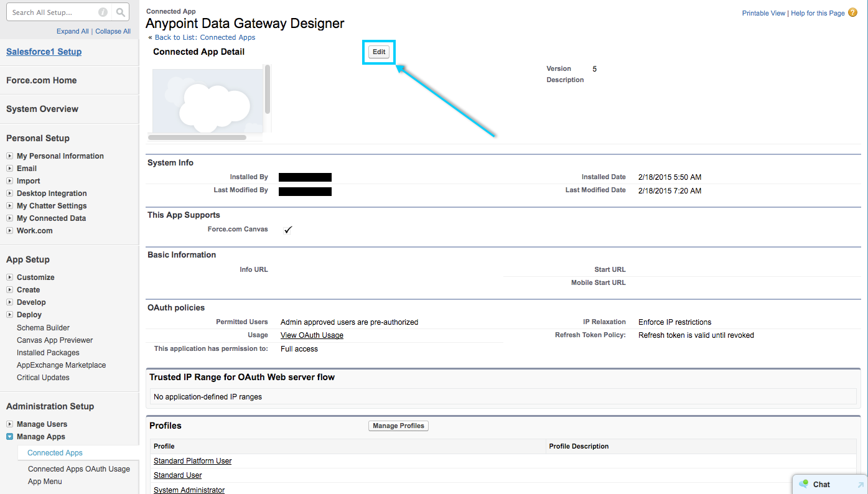Screen dimensions: 868x494
Task: Collapse the Manage Apps section
Action: pos(10,437)
